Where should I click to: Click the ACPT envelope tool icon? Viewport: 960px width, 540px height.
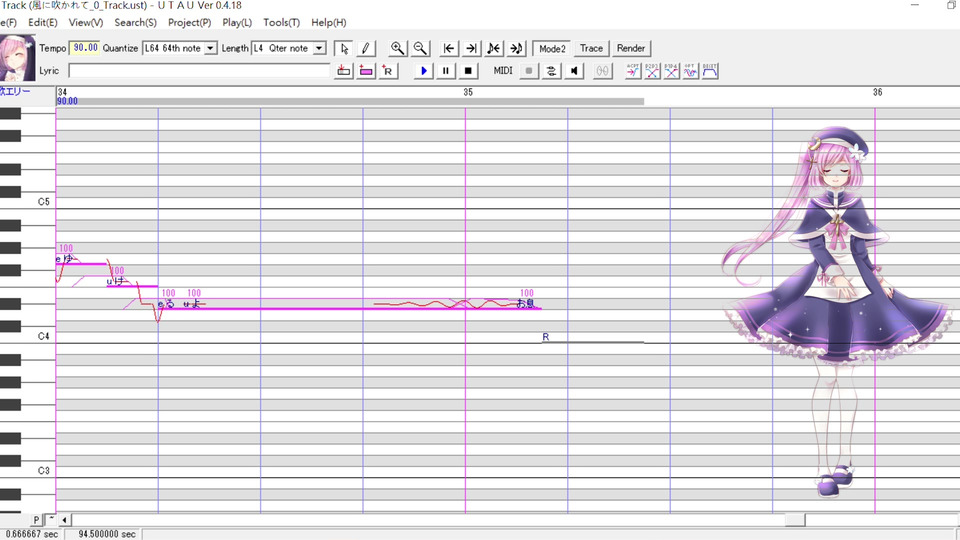(x=633, y=71)
